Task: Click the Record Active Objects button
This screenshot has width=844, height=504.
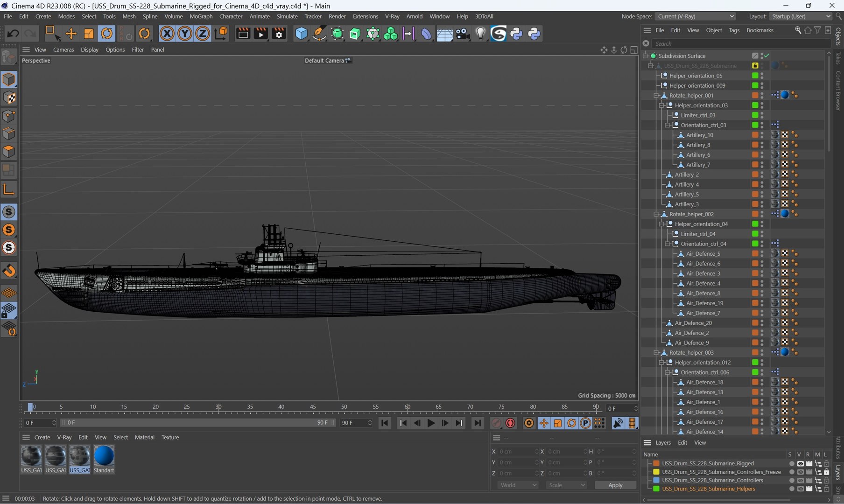Action: [496, 423]
